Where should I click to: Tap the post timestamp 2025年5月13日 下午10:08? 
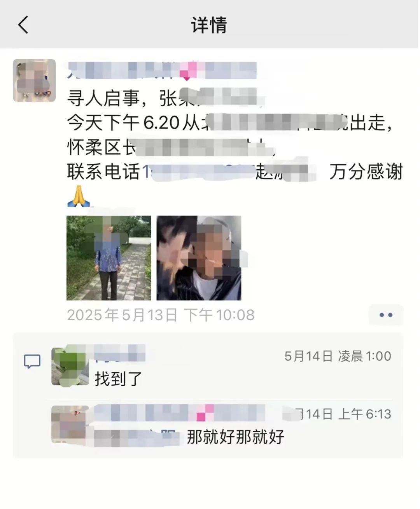pos(161,315)
